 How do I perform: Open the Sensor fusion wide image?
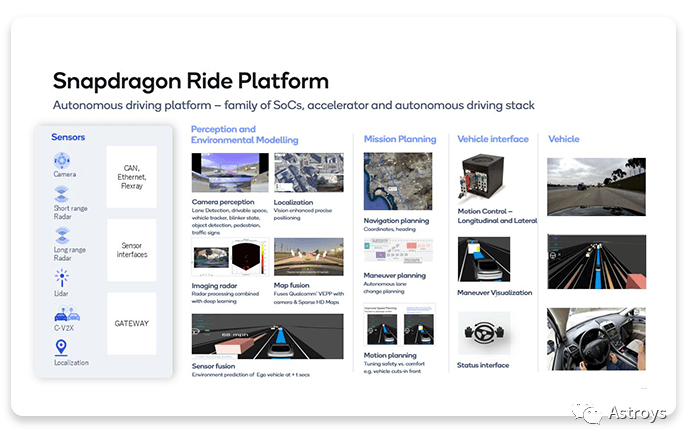tap(266, 335)
